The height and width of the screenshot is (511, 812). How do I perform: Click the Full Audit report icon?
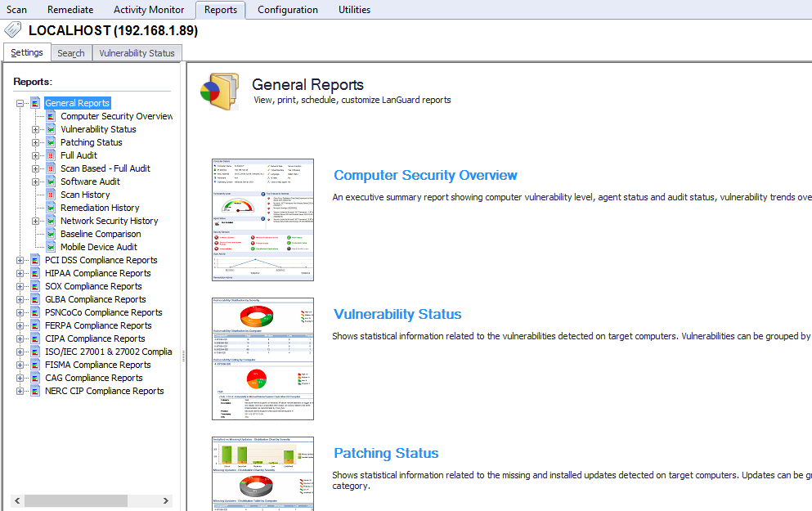point(51,155)
